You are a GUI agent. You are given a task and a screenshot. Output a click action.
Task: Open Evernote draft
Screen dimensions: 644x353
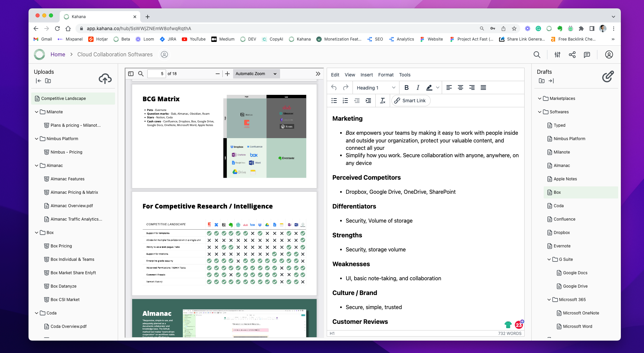tap(562, 246)
